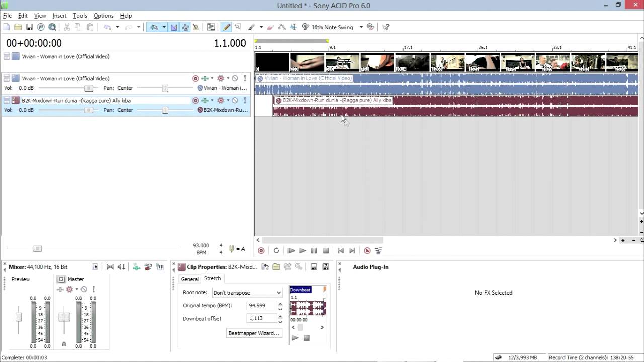Click Insert Bus icon in Mixer
Viewport: 644px width, 362px height.
[x=148, y=267]
